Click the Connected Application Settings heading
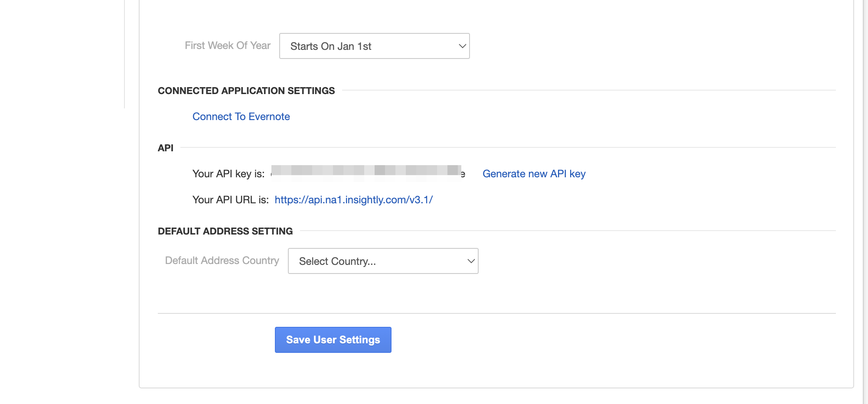Viewport: 868px width, 404px height. tap(246, 91)
